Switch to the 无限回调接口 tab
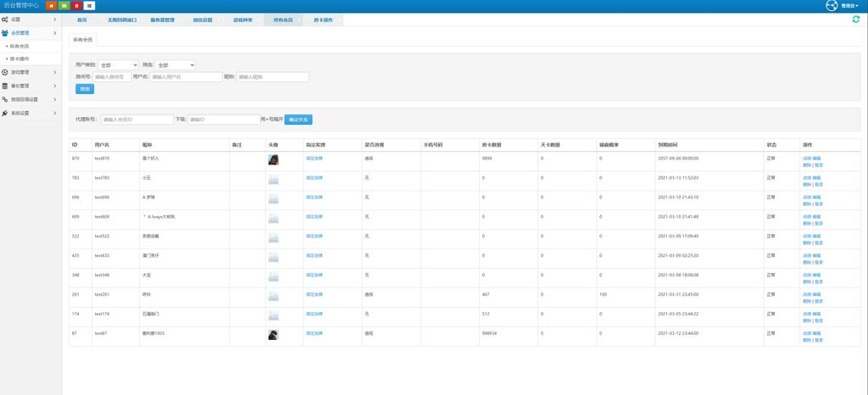 [122, 19]
